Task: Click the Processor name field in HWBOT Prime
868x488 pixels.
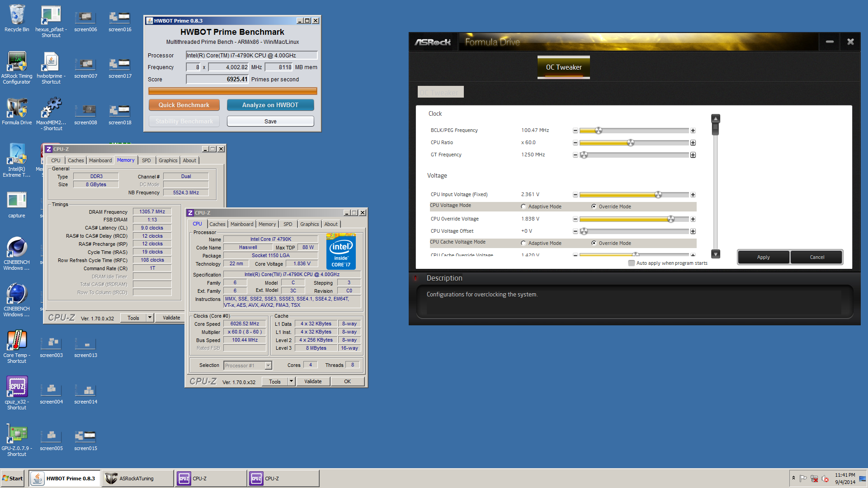Action: [252, 55]
